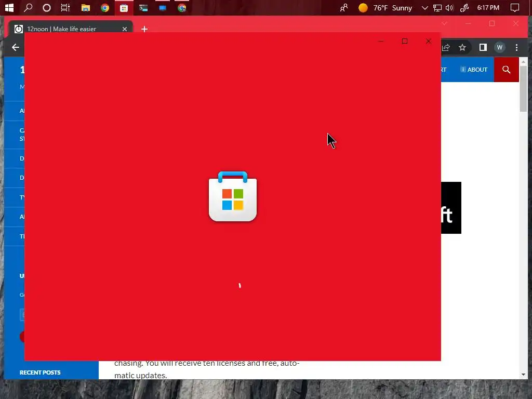This screenshot has width=532, height=399.
Task: Open the Windows Start menu
Action: click(9, 7)
